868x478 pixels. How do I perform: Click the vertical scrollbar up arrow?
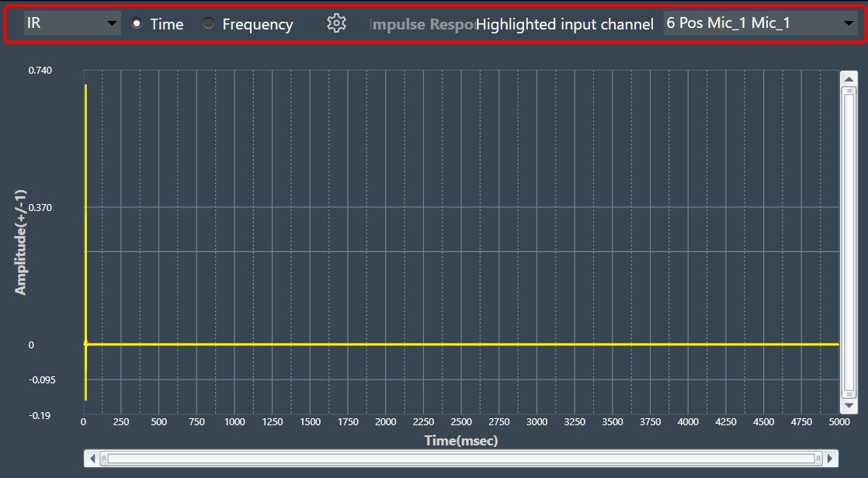coord(849,79)
